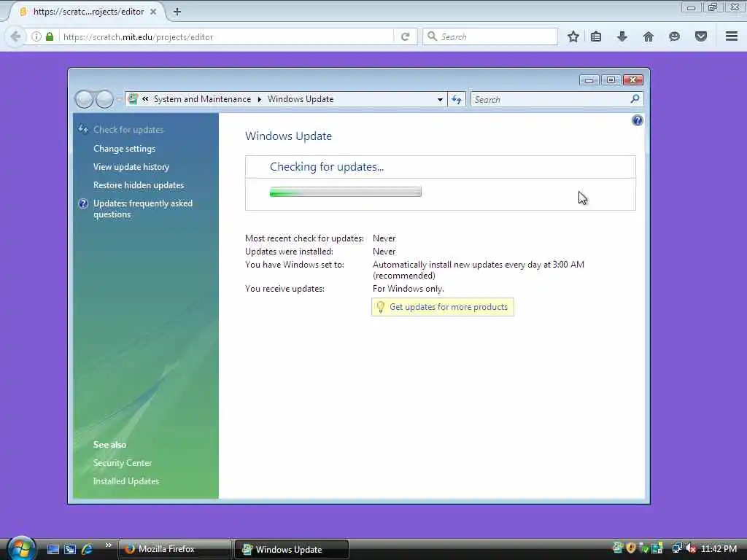The image size is (747, 560).
Task: Close the scratch editor tab
Action: [153, 12]
